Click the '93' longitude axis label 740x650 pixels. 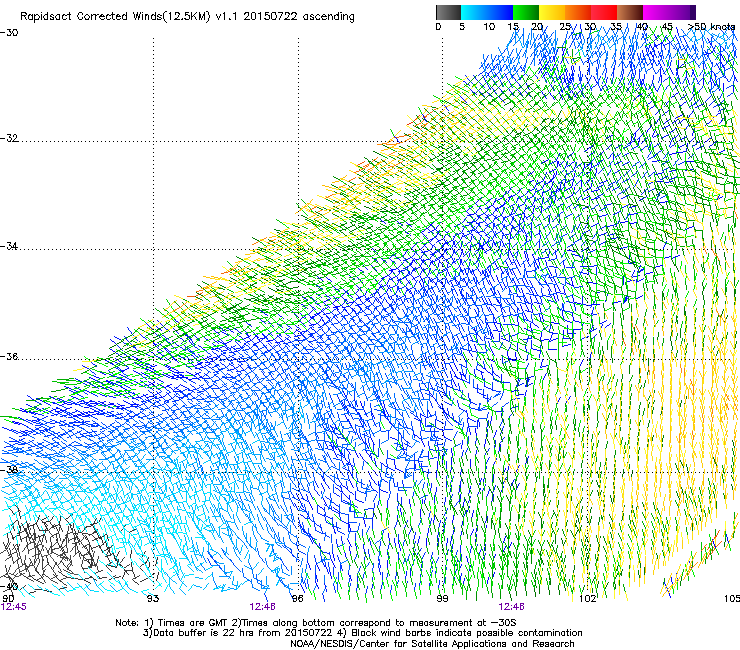(x=153, y=599)
